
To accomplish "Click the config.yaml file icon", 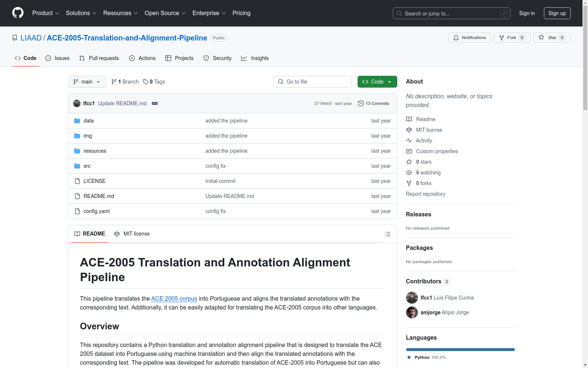I will click(77, 211).
